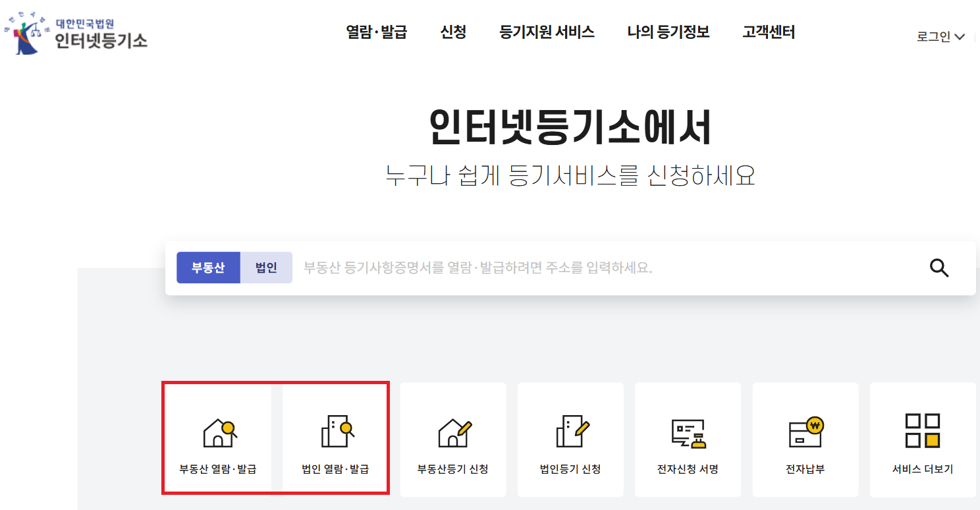
Task: Open 법인등기 신청 building pencil icon
Action: coord(572,432)
